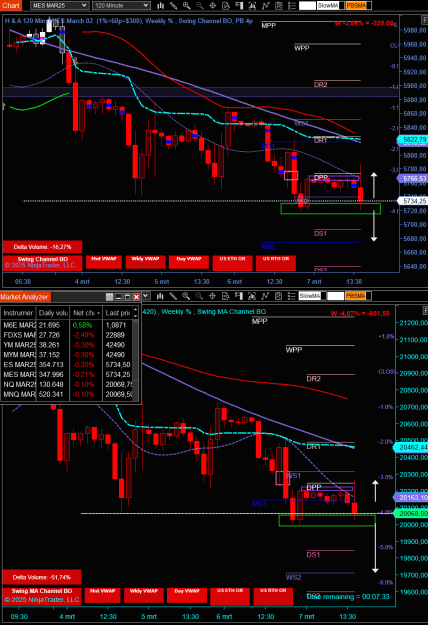Activate crosshair cursor tool in top toolbar
428x625 pixels.
point(213,6)
